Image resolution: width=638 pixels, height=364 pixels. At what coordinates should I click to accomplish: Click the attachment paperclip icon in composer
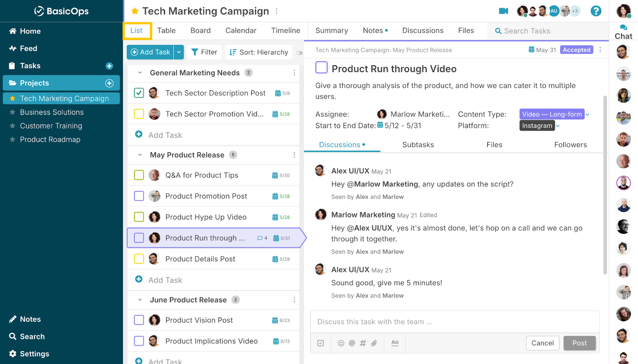pos(374,343)
